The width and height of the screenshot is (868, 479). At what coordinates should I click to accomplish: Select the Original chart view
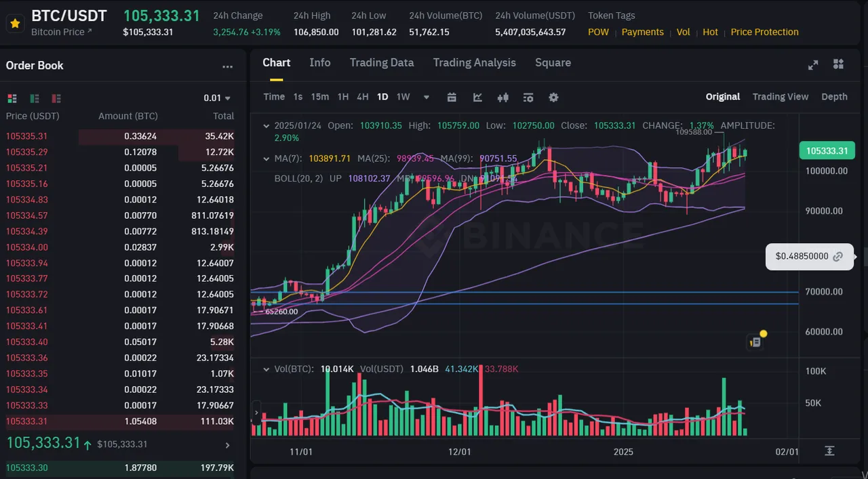[x=723, y=97]
